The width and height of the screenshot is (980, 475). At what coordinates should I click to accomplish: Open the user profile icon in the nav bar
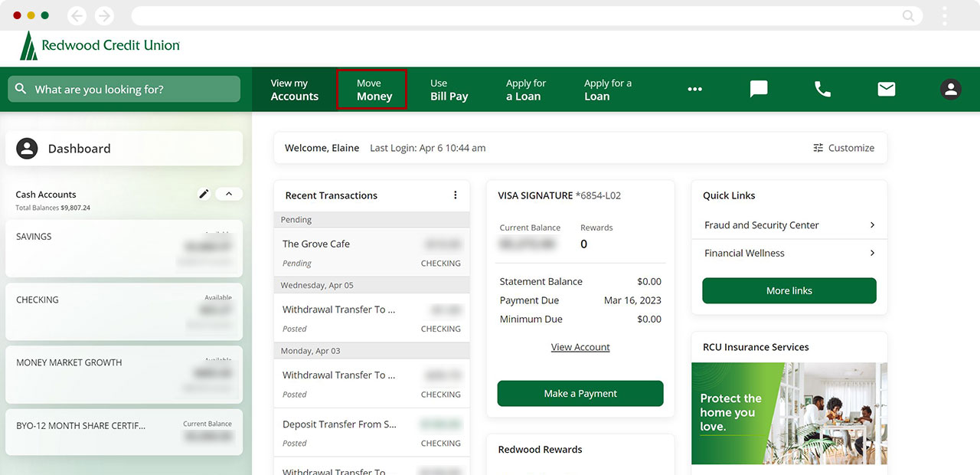pos(951,89)
